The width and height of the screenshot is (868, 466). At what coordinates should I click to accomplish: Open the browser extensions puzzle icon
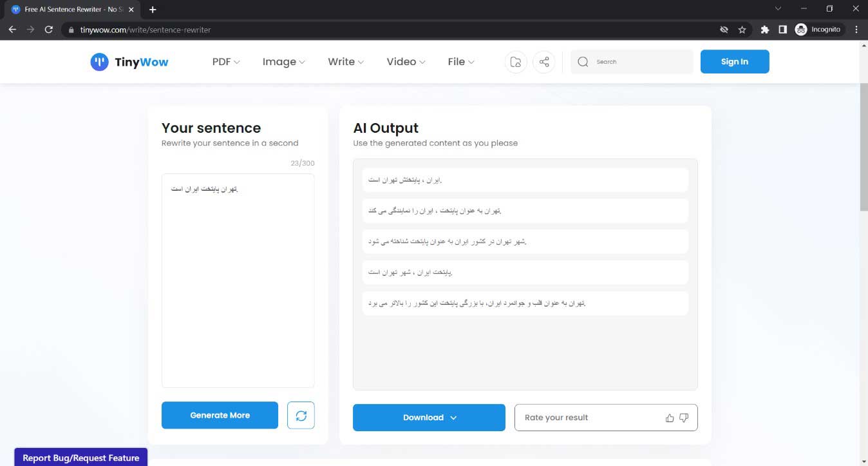coord(764,30)
